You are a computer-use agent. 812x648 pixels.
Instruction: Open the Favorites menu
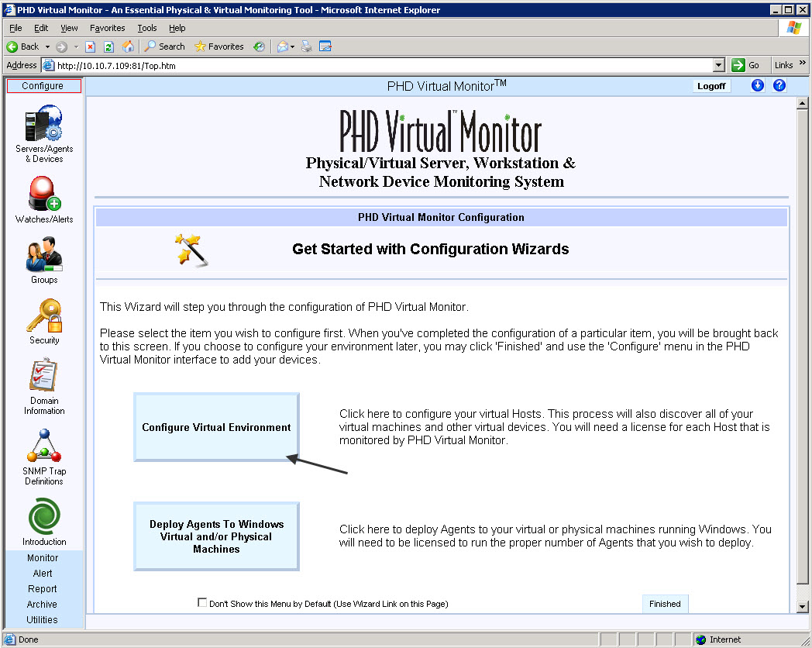107,28
